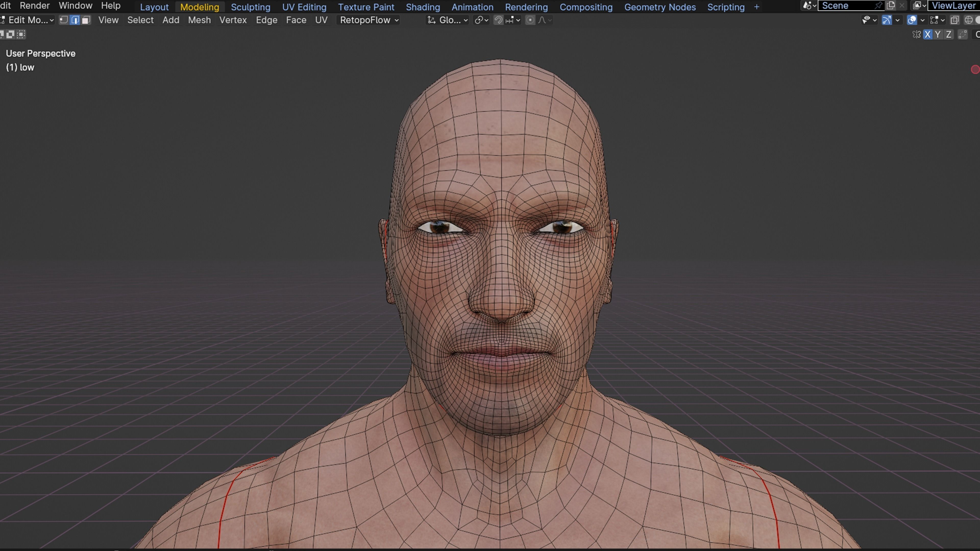Click the new scene copy icon

891,6
